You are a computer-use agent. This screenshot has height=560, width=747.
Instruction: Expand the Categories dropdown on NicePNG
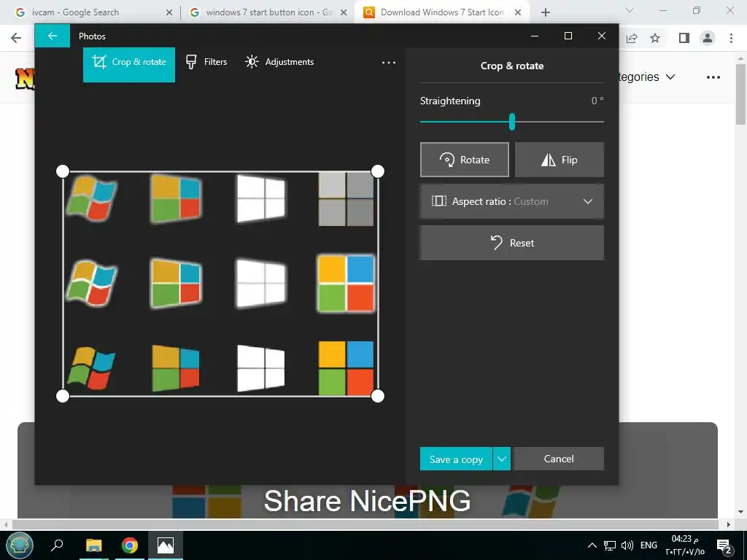click(647, 77)
